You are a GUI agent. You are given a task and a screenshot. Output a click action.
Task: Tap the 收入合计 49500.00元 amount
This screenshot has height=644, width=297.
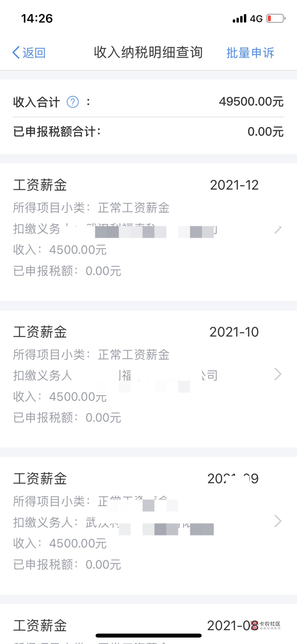tap(251, 102)
